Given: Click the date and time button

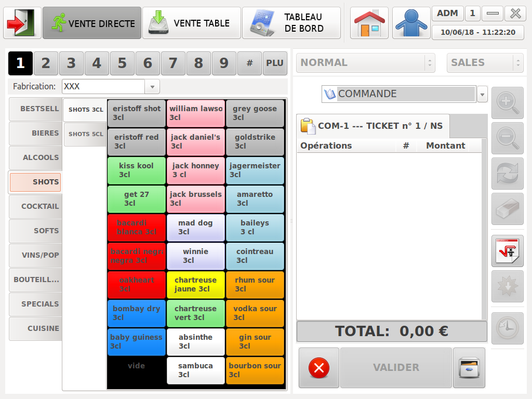Looking at the screenshot, I should click(478, 32).
